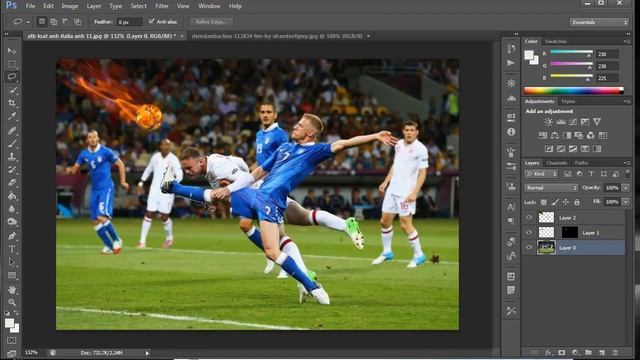Click the Feather input field
The image size is (640, 360).
pyautogui.click(x=129, y=22)
